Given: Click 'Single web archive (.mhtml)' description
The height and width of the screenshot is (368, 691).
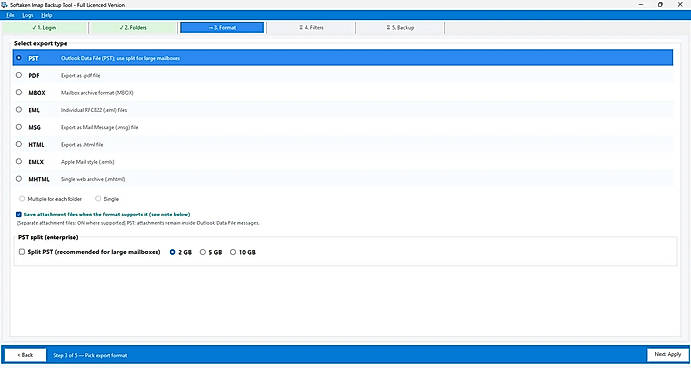Looking at the screenshot, I should pos(93,179).
